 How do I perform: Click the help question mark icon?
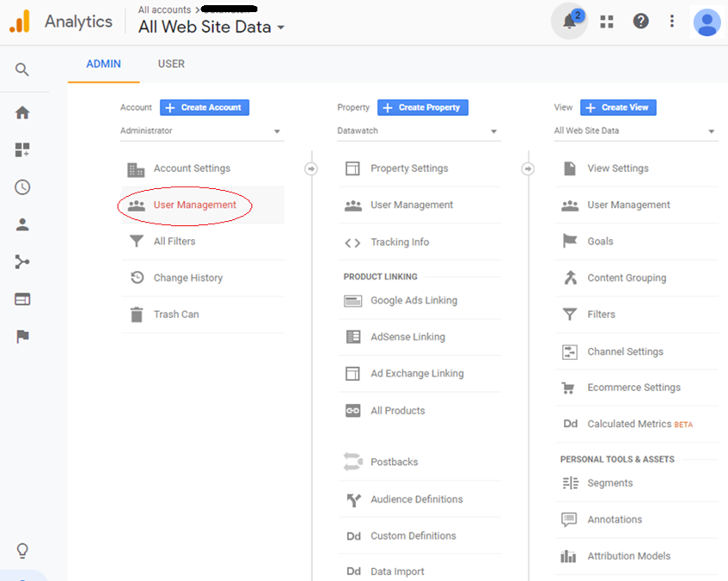click(x=640, y=21)
